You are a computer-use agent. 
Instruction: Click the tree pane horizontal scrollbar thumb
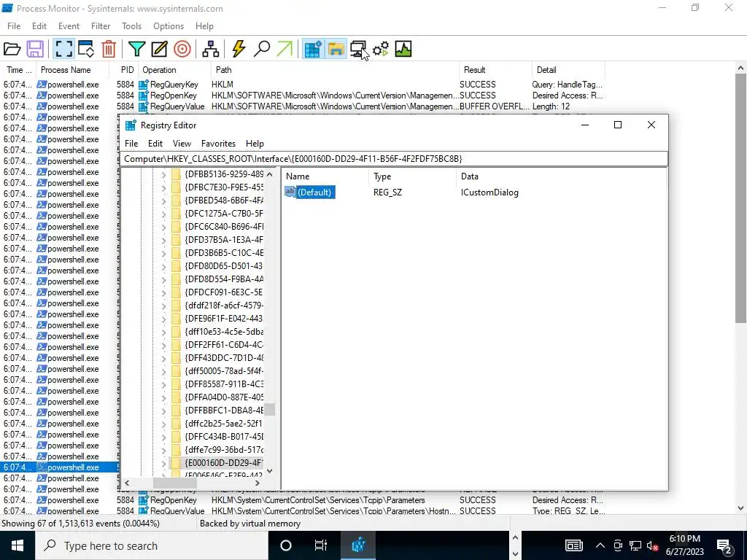[175, 483]
